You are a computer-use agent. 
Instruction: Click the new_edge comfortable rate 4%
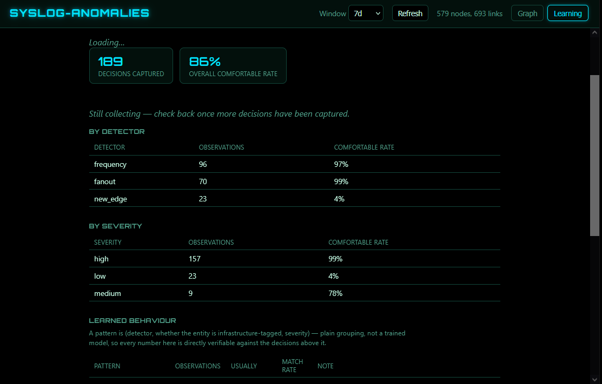pyautogui.click(x=339, y=199)
